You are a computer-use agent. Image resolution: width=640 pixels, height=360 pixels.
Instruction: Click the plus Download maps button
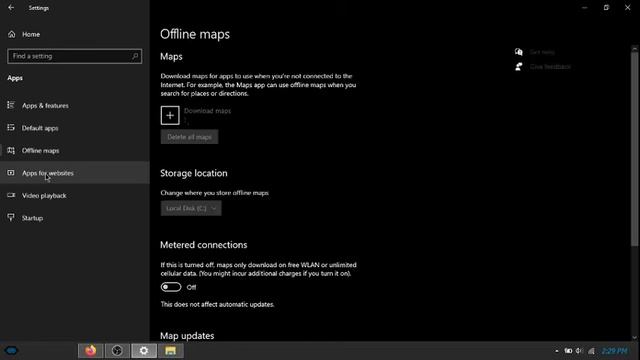(x=170, y=116)
